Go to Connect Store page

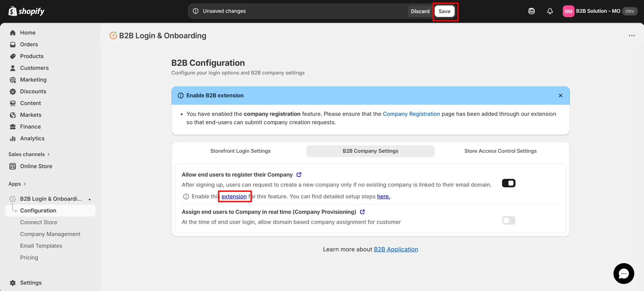[39, 222]
